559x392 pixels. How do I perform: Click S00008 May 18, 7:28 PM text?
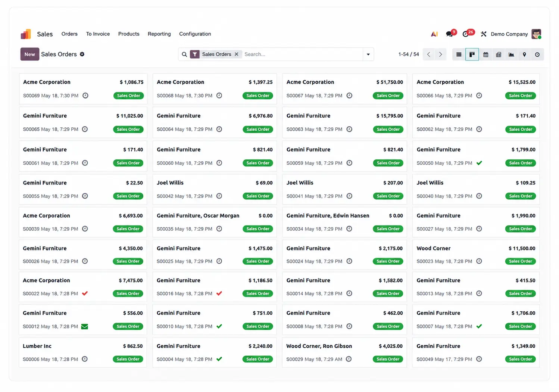(314, 326)
